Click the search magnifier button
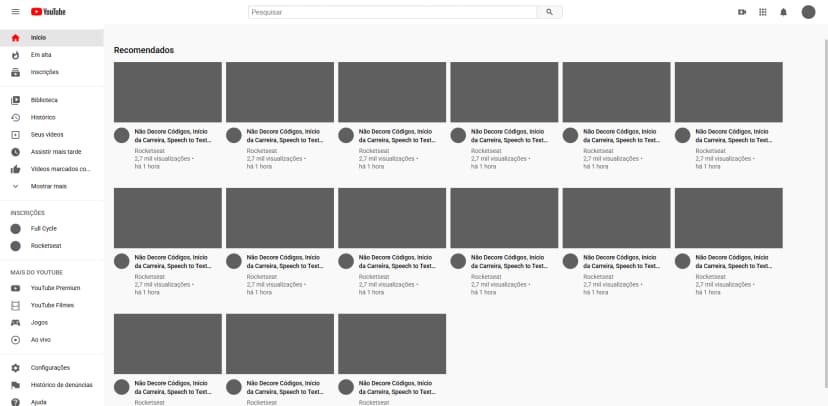The height and width of the screenshot is (406, 828). 550,12
